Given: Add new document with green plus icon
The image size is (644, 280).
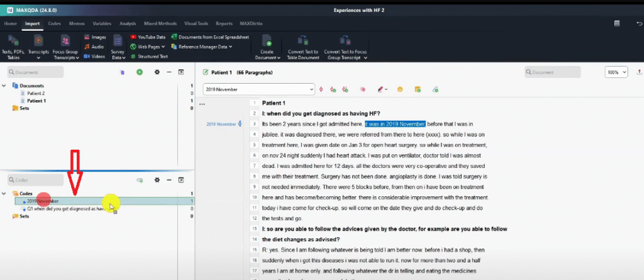Looking at the screenshot, I should (140, 72).
